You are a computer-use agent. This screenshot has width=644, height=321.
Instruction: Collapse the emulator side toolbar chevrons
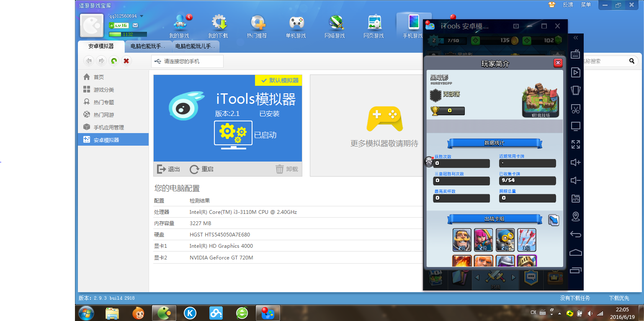(576, 38)
